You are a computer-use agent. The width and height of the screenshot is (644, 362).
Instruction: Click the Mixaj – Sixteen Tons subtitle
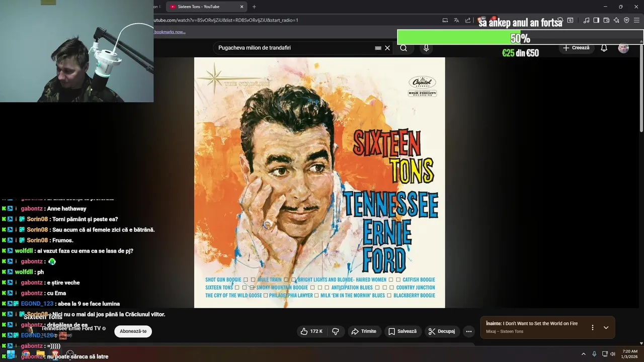(x=505, y=332)
